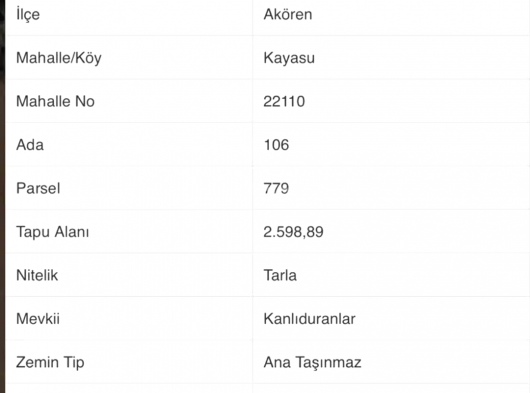Click the Zemin Tip label
The width and height of the screenshot is (530, 393).
[x=50, y=363]
